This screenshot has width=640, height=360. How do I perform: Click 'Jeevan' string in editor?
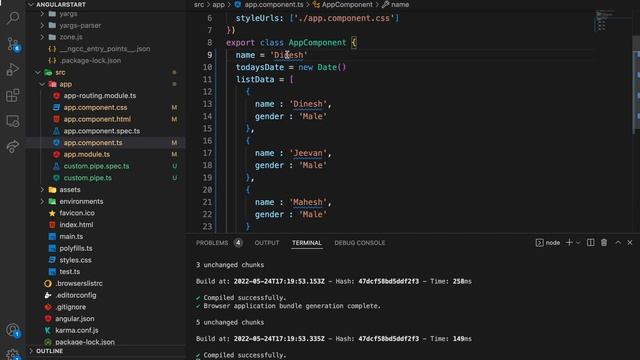click(x=308, y=153)
